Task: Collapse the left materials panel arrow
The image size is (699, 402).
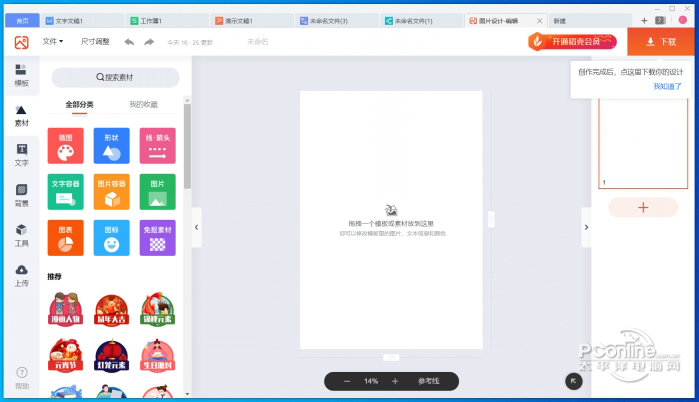Action: (197, 227)
